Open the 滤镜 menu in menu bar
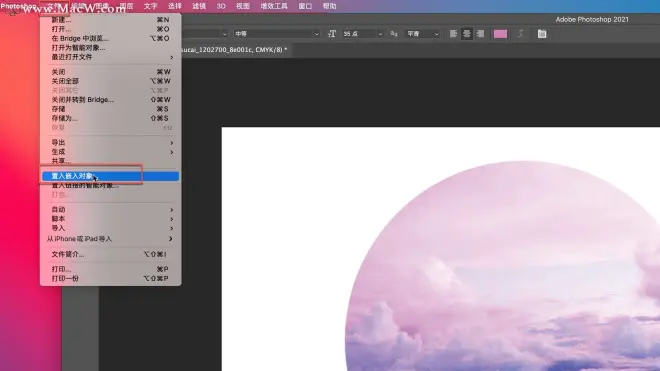This screenshot has height=371, width=660. click(x=199, y=6)
